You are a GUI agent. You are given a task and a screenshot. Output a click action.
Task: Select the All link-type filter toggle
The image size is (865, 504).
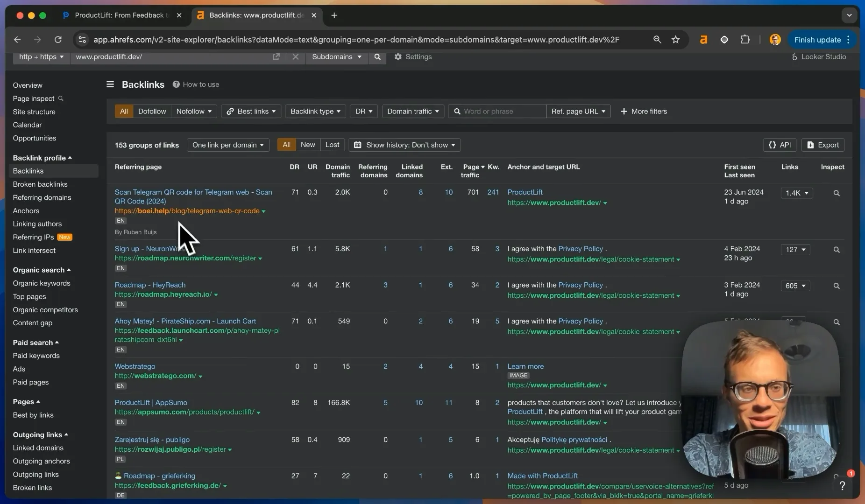click(124, 112)
